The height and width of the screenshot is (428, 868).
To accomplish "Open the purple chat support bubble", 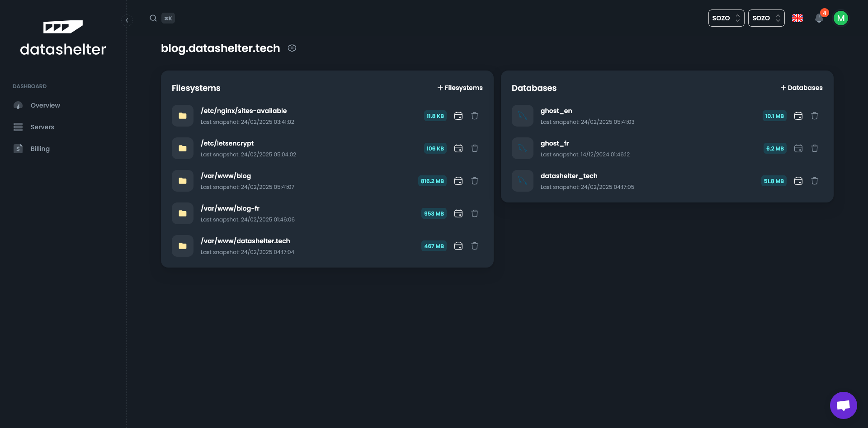I will point(843,405).
